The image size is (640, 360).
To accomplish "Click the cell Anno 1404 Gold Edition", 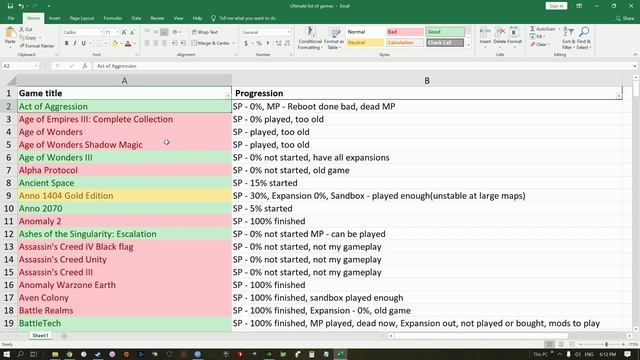I will point(124,196).
